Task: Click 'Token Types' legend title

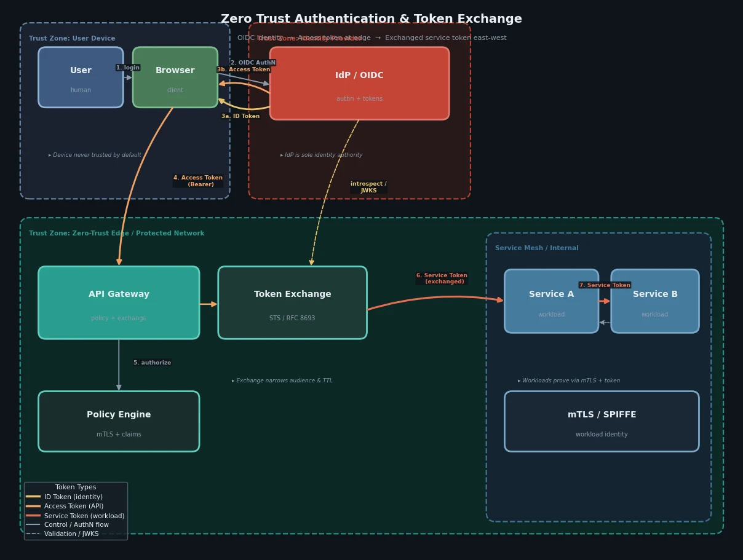Action: 76,487
